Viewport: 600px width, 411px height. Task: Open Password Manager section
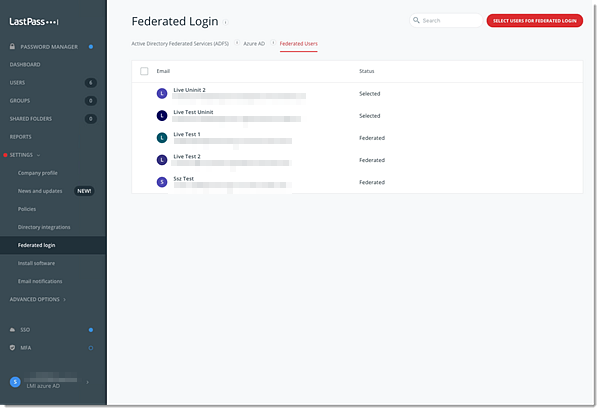(x=49, y=47)
